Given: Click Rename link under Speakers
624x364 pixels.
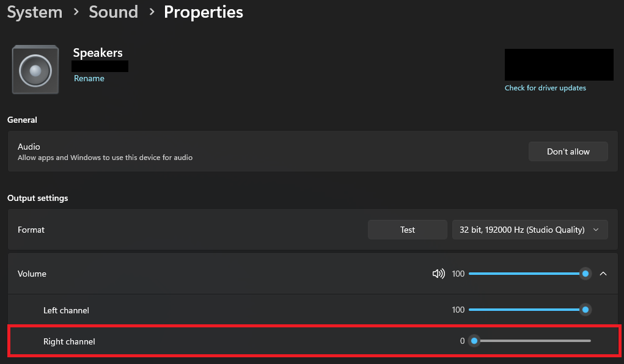Looking at the screenshot, I should pyautogui.click(x=89, y=78).
